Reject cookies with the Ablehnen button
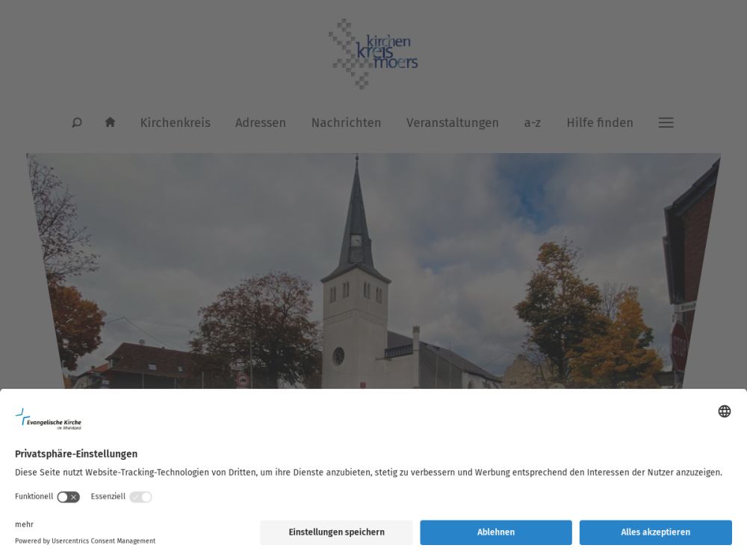747x560 pixels. [x=496, y=532]
